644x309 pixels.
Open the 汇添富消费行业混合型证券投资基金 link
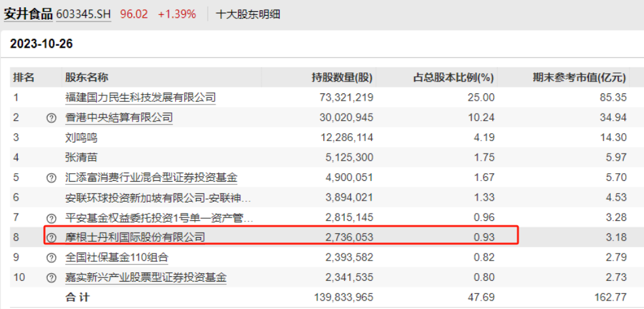[151, 178]
